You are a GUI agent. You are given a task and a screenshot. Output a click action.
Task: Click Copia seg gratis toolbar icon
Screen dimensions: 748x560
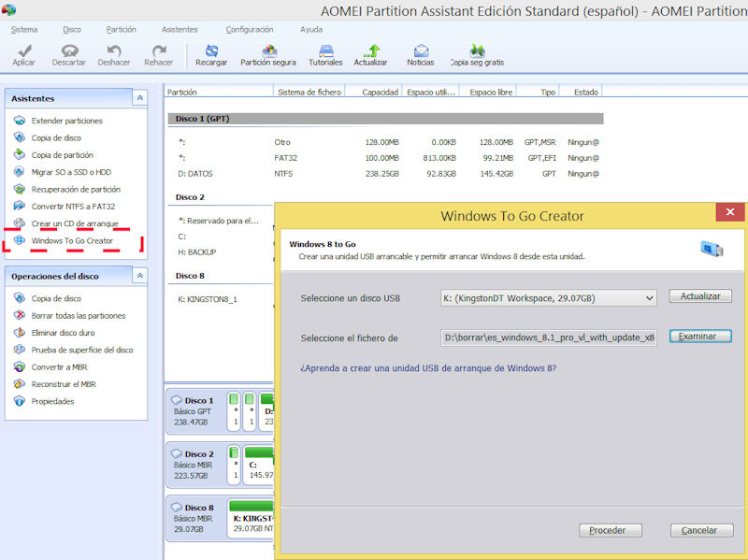pos(477,55)
